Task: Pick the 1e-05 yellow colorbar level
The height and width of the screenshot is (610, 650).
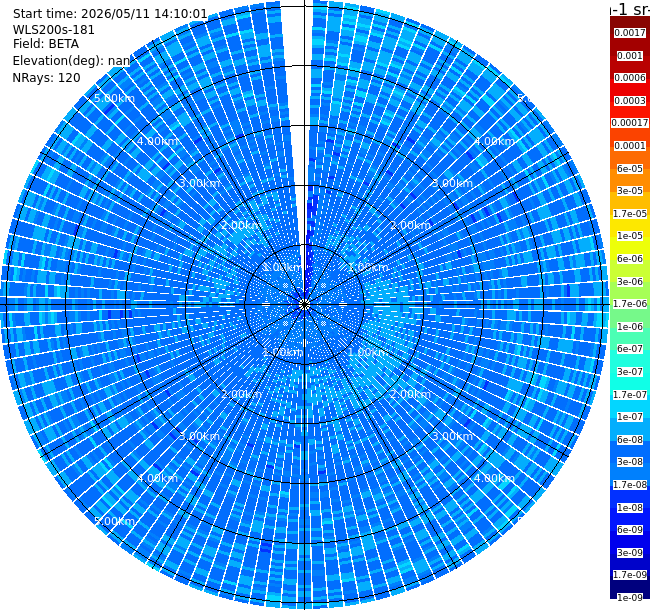Action: (x=630, y=236)
